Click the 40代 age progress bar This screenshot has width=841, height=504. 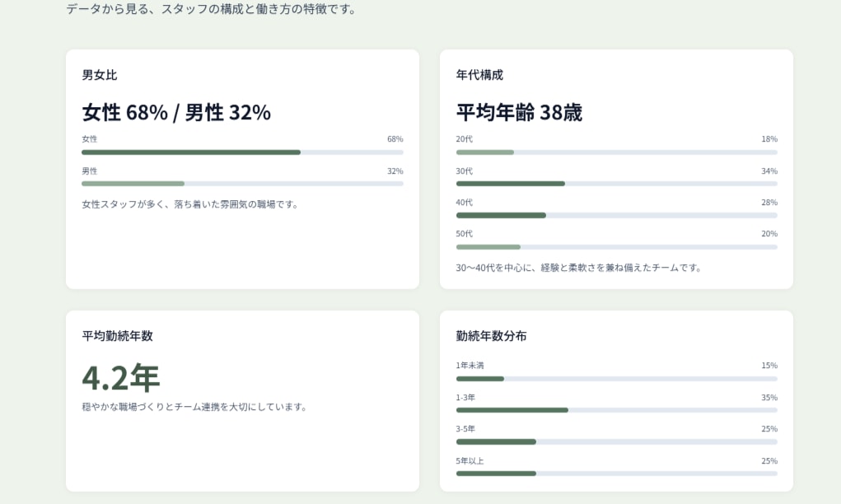616,216
